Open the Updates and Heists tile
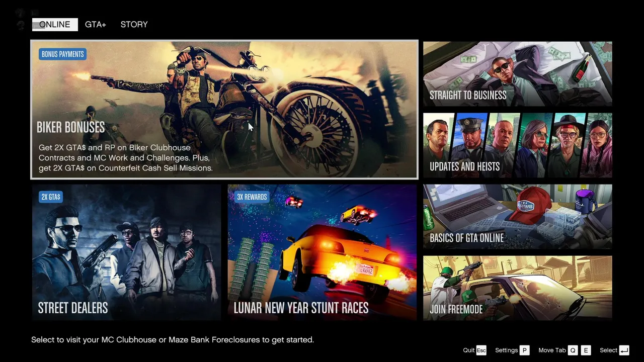644x362 pixels. tap(518, 145)
